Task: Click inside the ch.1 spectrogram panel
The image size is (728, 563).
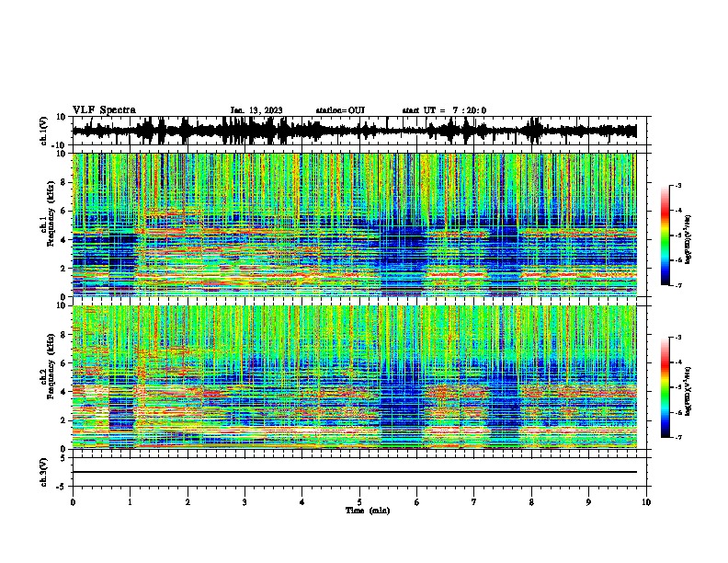Action: [354, 224]
